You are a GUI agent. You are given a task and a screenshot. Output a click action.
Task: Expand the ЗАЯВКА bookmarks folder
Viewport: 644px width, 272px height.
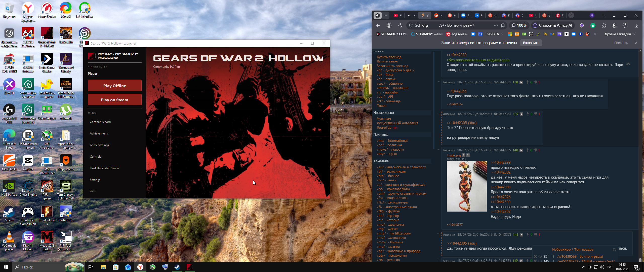coord(495,34)
